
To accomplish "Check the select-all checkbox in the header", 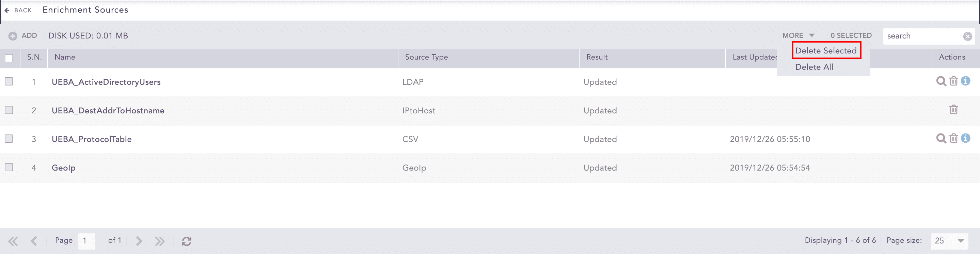I will click(x=9, y=58).
